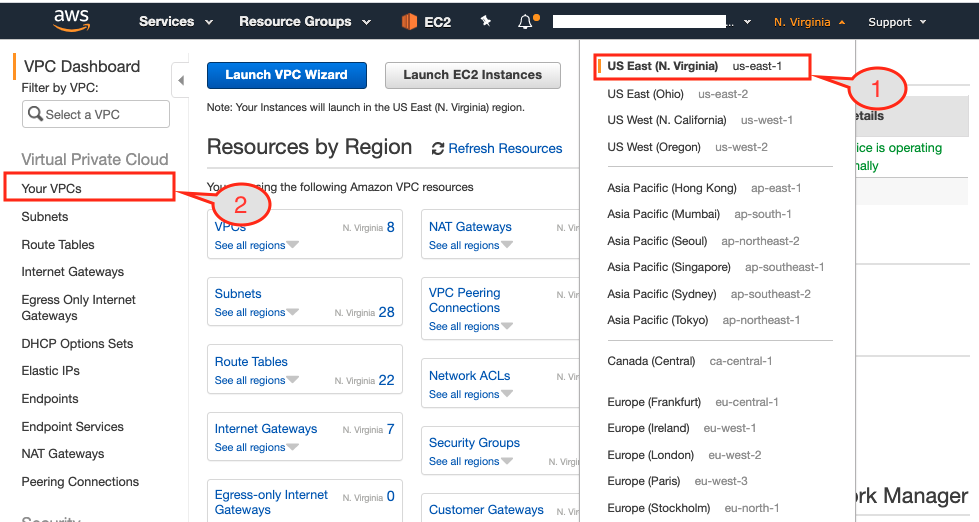This screenshot has height=522, width=979.
Task: Click the Launch VPC Wizard button
Action: click(x=287, y=75)
